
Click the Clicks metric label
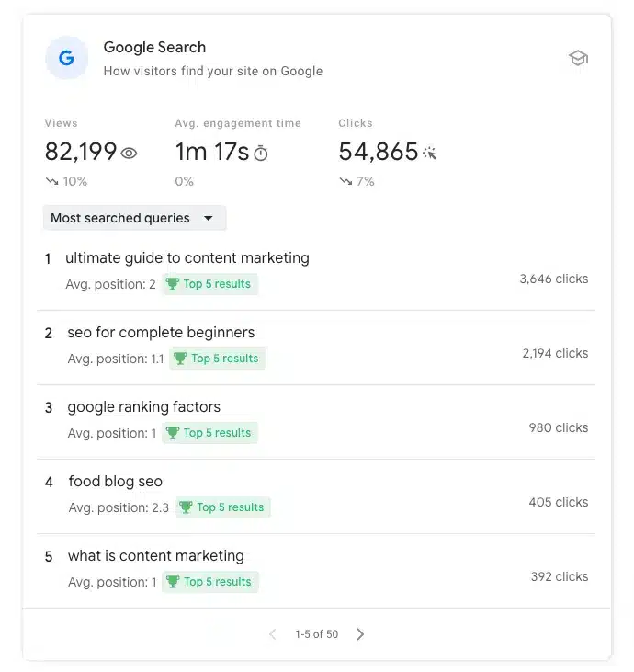pos(356,123)
